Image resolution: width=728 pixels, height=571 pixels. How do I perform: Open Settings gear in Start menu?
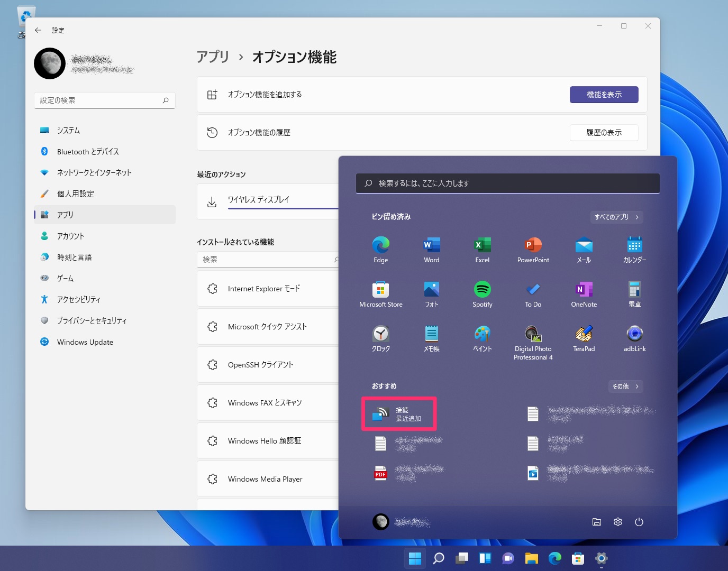[x=617, y=522]
